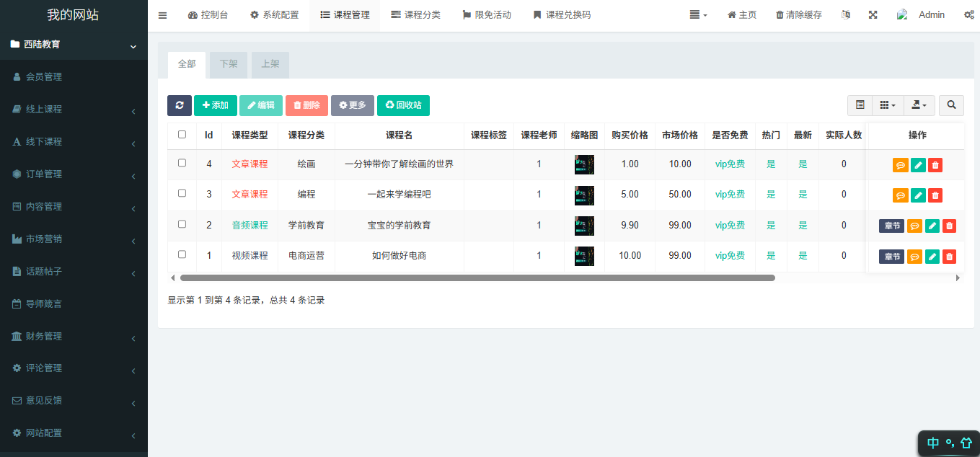Viewport: 980px width, 457px height.
Task: Switch to the 下架 tab
Action: [228, 64]
